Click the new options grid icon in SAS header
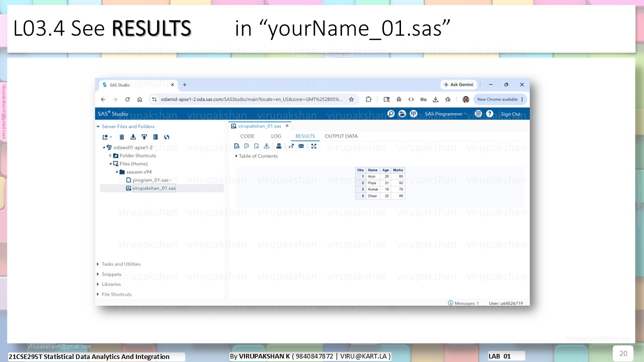Screen dimensions: 644x362 click(414, 114)
